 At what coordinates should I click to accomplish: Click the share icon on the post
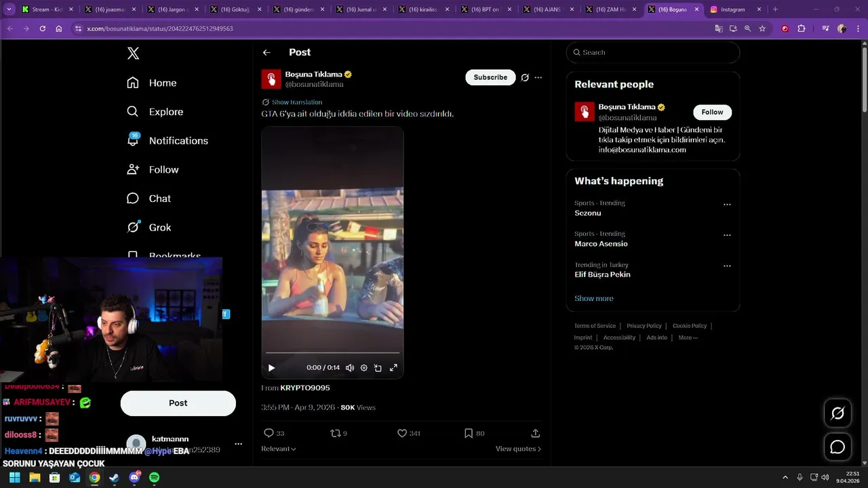pyautogui.click(x=535, y=433)
